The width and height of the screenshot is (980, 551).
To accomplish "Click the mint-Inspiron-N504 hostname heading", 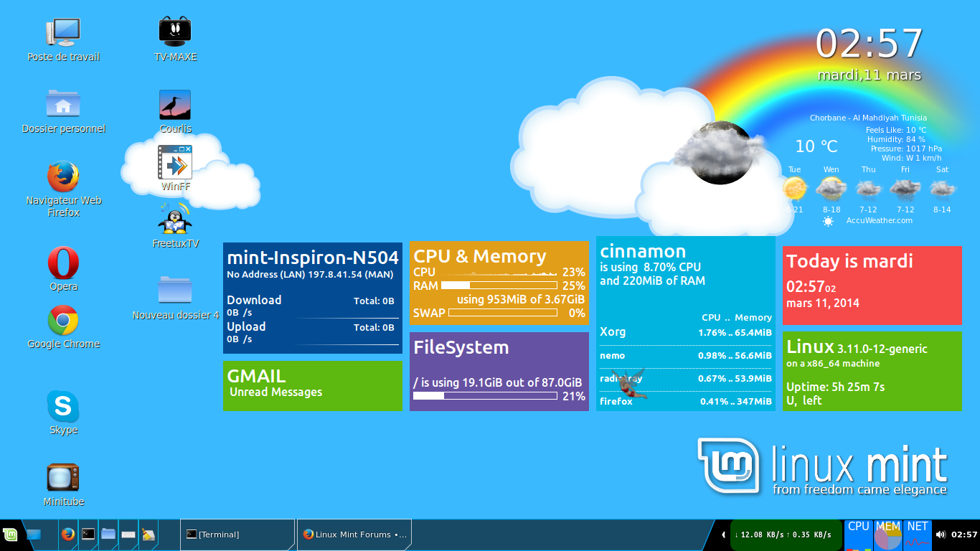I will tap(313, 258).
